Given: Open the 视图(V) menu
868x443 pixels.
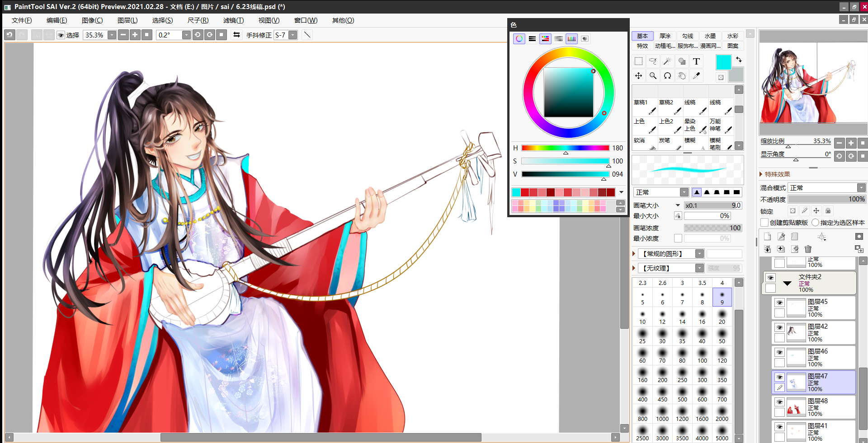Looking at the screenshot, I should point(269,20).
